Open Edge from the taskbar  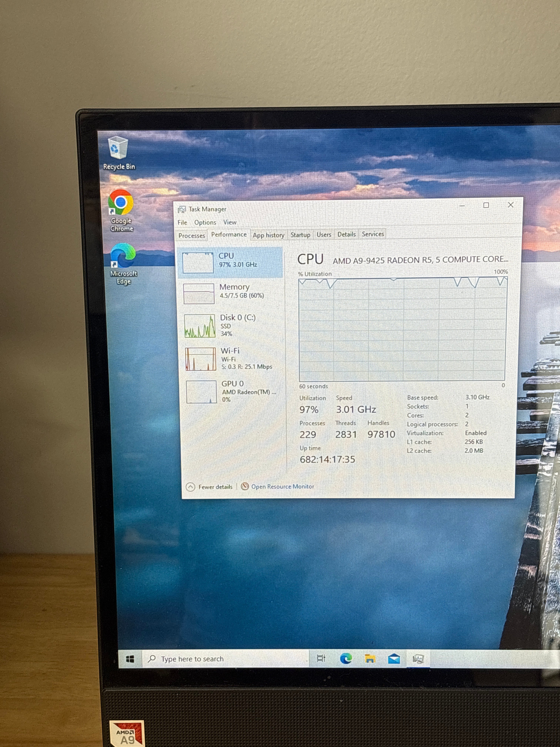[x=346, y=658]
